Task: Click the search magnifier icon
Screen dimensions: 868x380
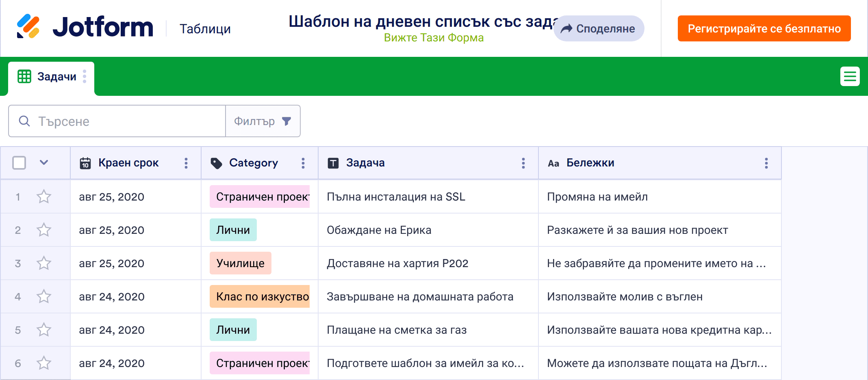Action: coord(24,121)
